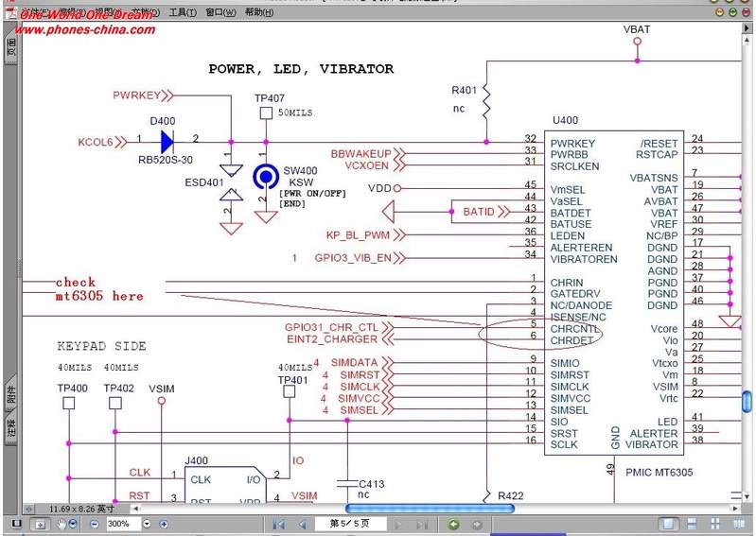Click the horizontal scrollbar left arrow

click(x=136, y=508)
